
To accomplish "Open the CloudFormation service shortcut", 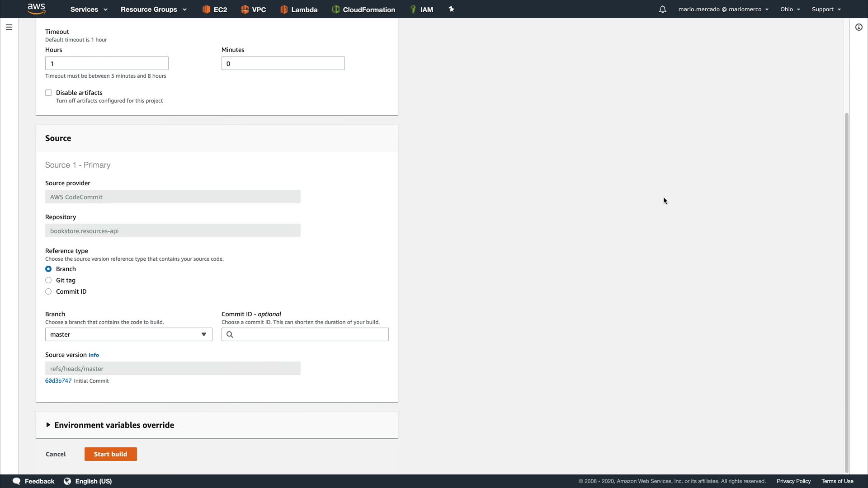I will 363,9.
